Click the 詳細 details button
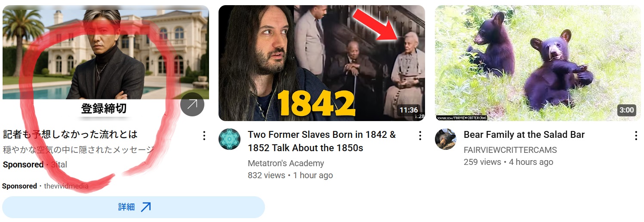 [x=133, y=207]
